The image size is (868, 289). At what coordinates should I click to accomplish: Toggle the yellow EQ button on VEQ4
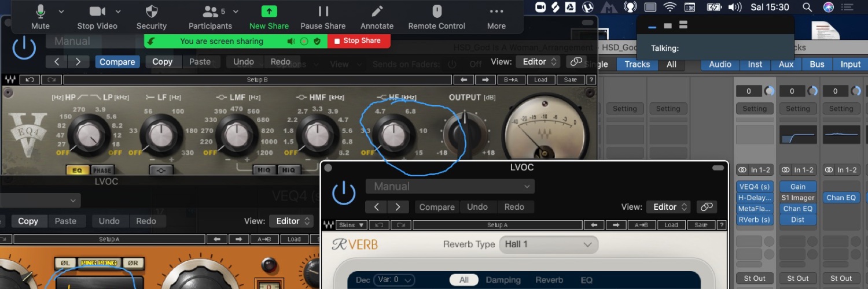78,171
